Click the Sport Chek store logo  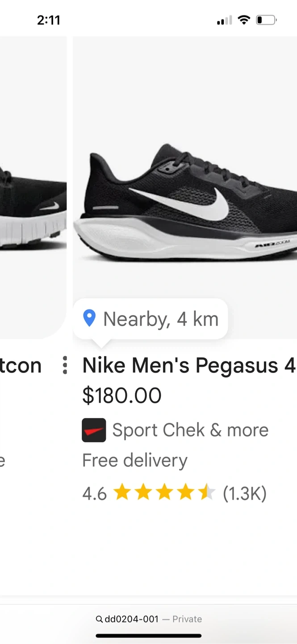click(x=94, y=430)
